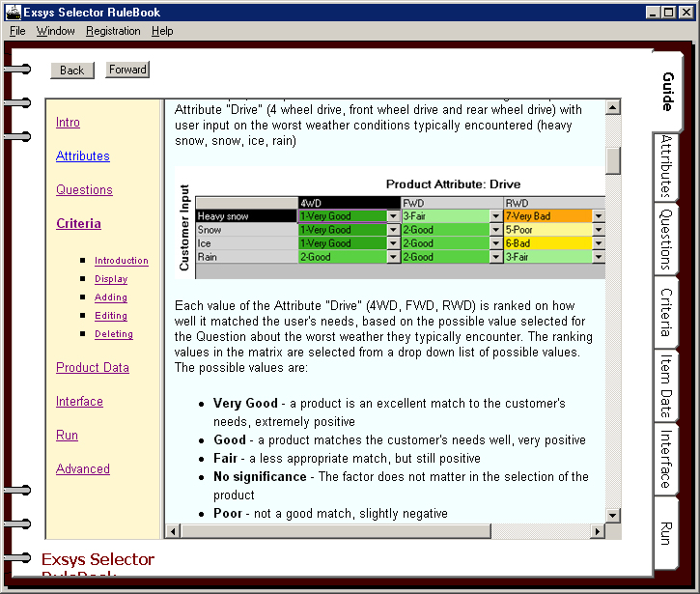Image resolution: width=700 pixels, height=594 pixels.
Task: Click the horizontal scrollbar right arrow
Action: coord(598,531)
